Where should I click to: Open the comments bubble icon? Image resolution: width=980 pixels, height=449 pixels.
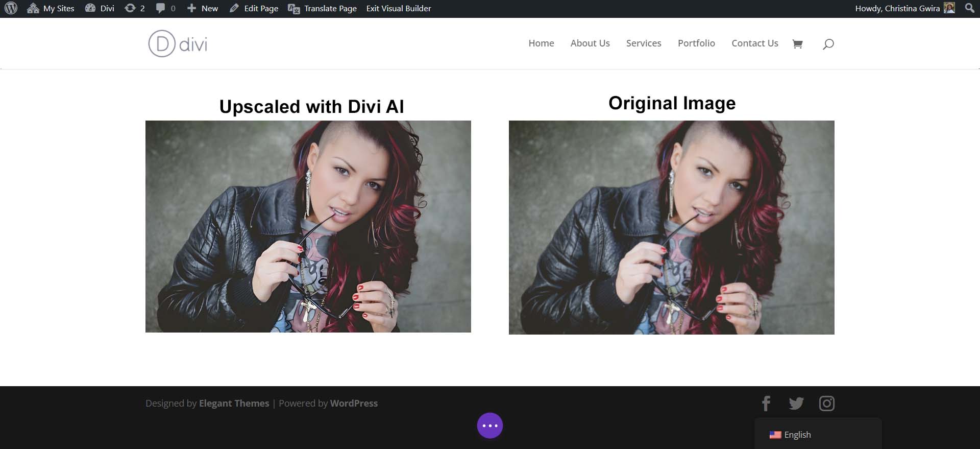165,8
